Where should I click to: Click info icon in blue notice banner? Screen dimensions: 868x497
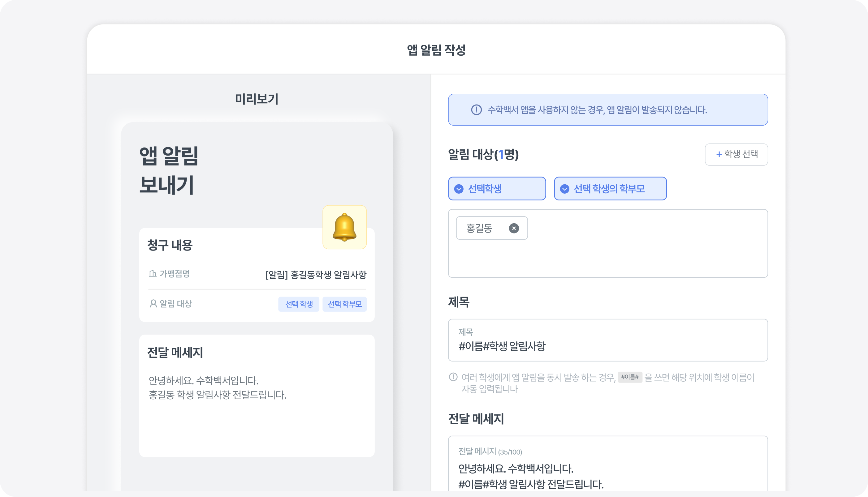click(x=476, y=109)
